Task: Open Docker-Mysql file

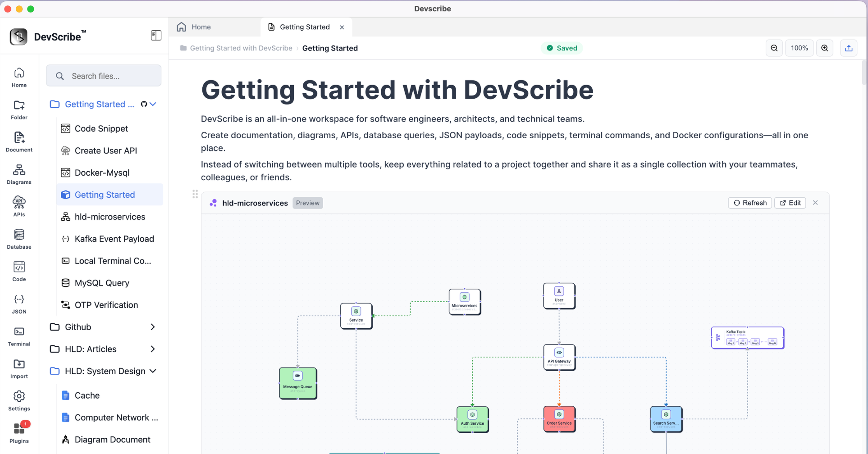Action: (110, 173)
